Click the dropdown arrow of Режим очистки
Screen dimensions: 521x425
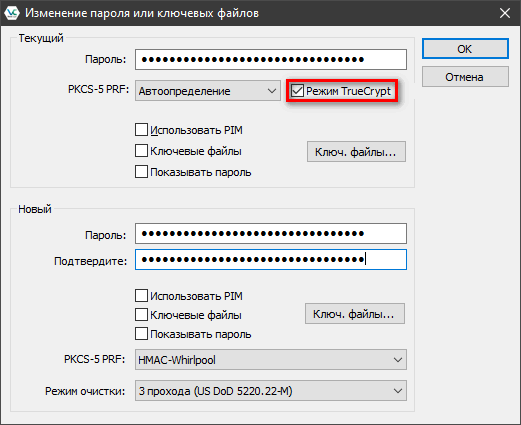point(398,391)
